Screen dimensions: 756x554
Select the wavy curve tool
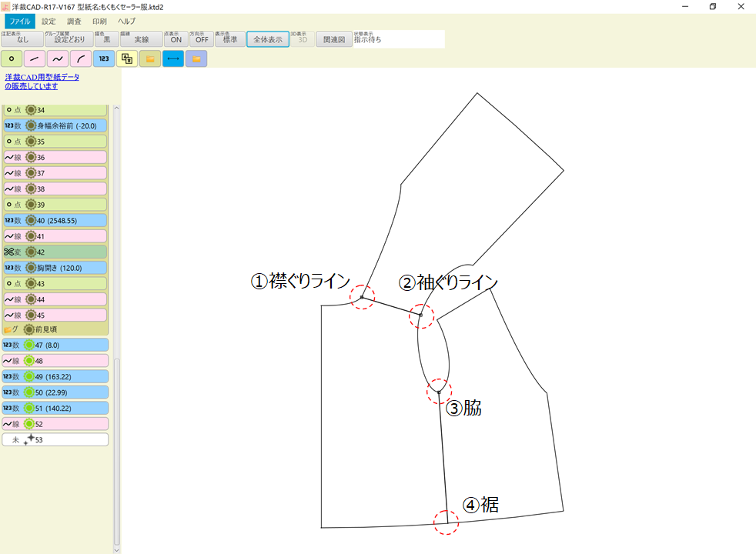(x=57, y=58)
